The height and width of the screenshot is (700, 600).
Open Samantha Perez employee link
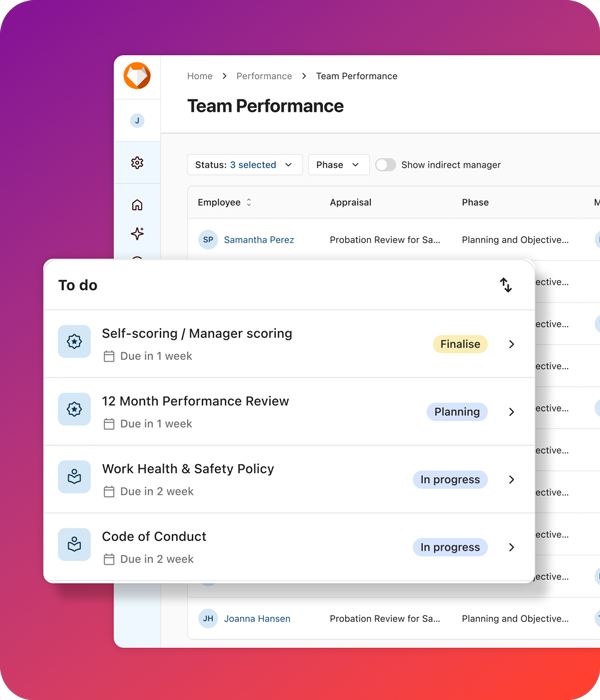click(259, 240)
